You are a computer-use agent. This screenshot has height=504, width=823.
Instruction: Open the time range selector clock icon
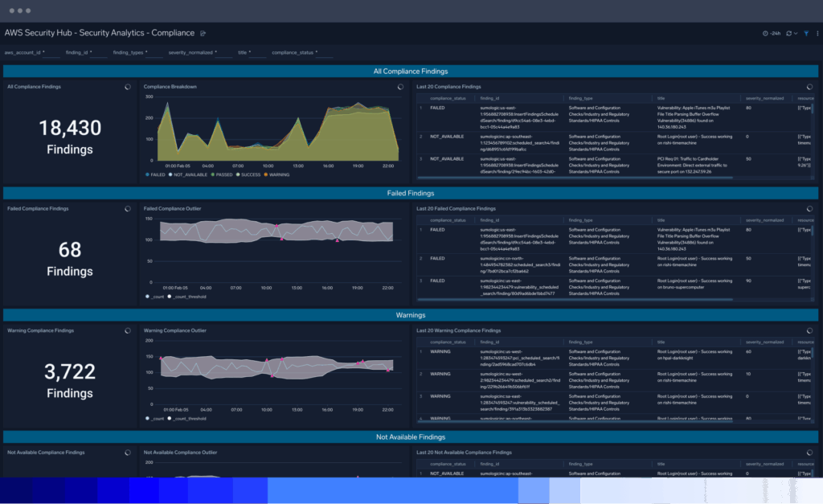point(765,32)
